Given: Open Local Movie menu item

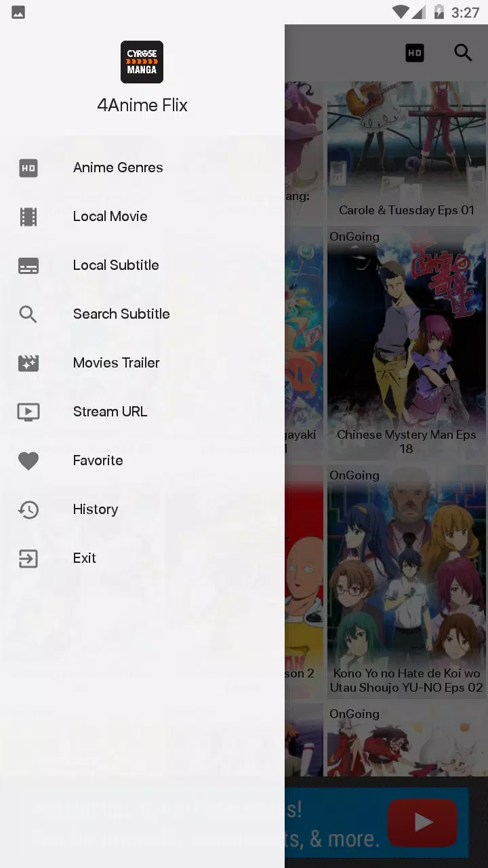Looking at the screenshot, I should coord(142,216).
